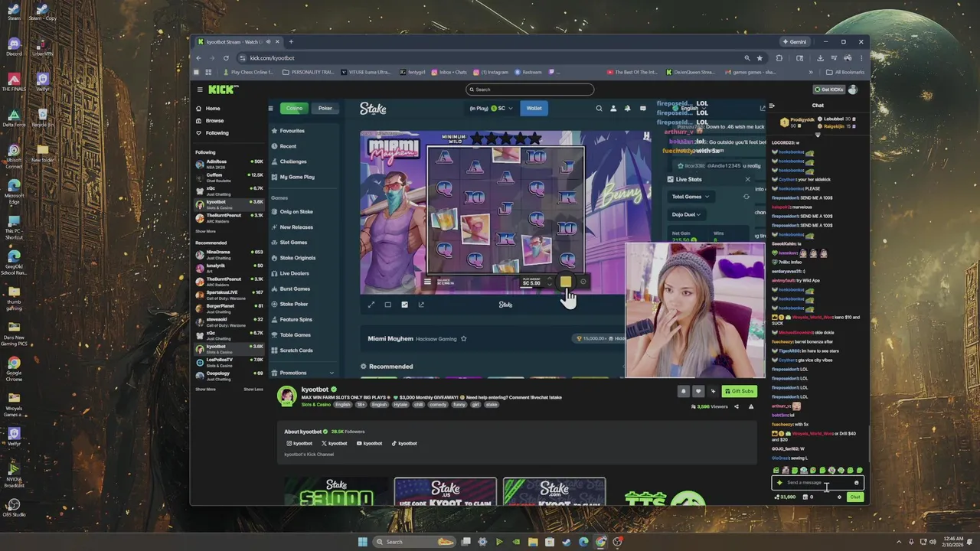Open the live stats chart icon
Viewport: 980px width, 551px height.
[x=404, y=305]
